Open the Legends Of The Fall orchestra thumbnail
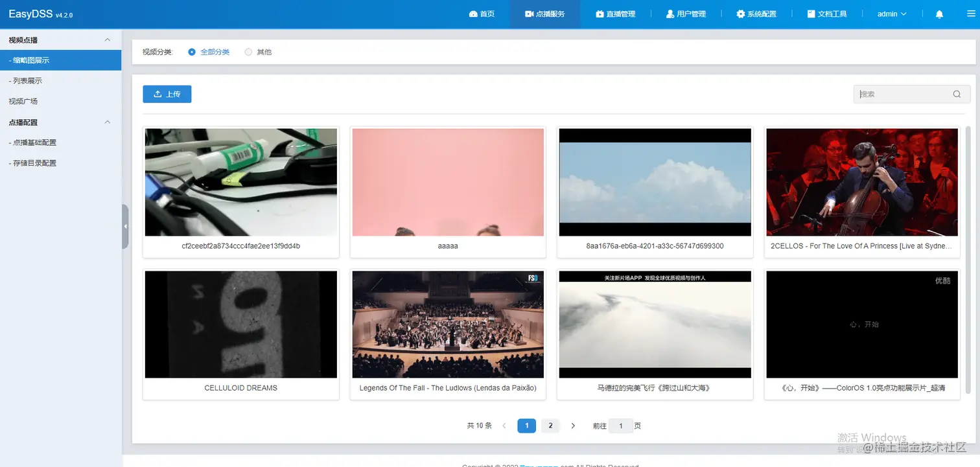This screenshot has height=467, width=980. pyautogui.click(x=448, y=325)
